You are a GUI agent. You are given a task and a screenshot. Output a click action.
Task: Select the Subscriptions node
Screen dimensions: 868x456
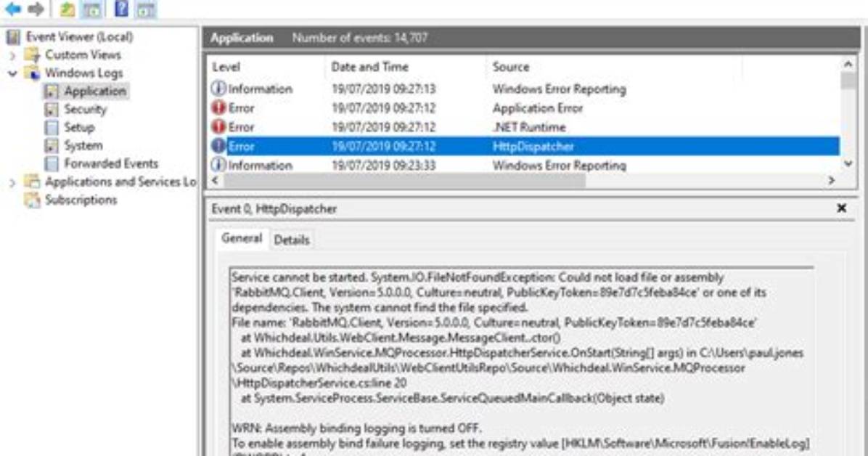[81, 200]
